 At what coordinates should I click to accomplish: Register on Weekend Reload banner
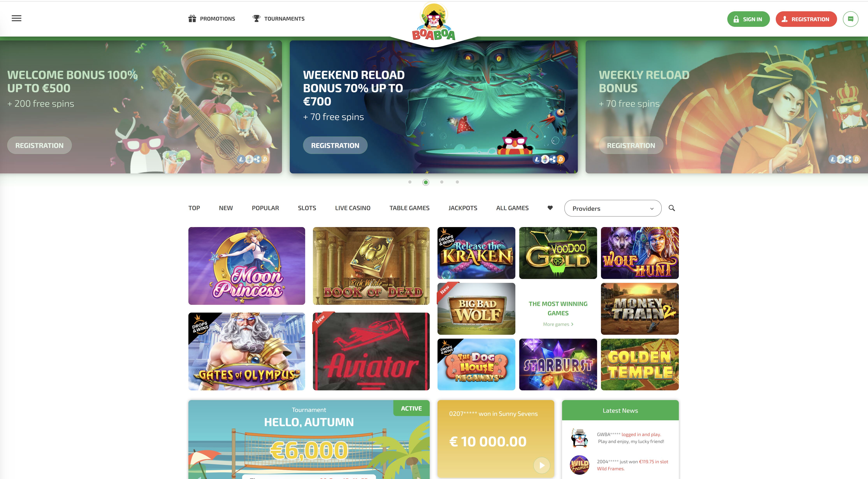[335, 145]
